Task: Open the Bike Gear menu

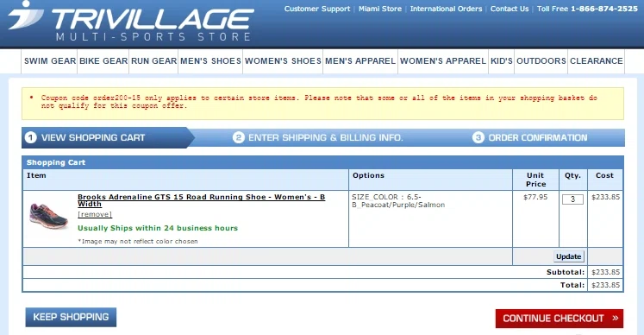Action: (103, 61)
